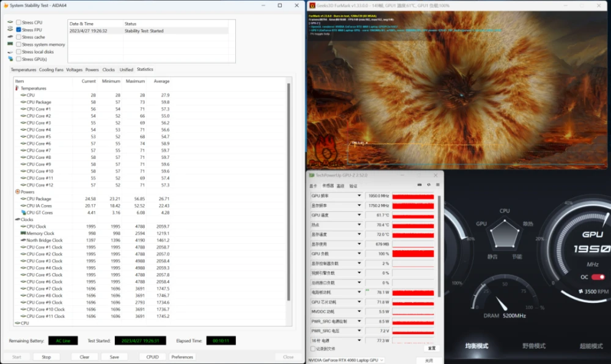This screenshot has height=364, width=611.
Task: Click the Clear button
Action: [x=84, y=357]
